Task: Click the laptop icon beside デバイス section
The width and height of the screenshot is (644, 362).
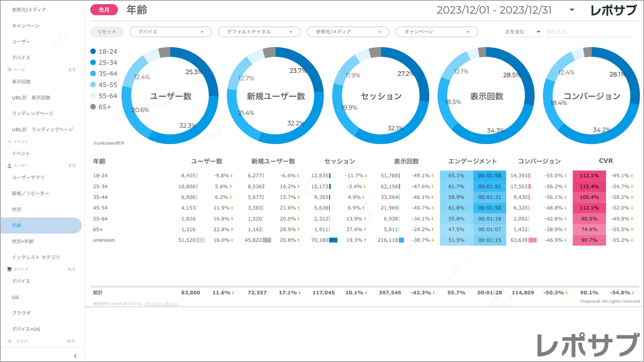Action: pyautogui.click(x=9, y=269)
